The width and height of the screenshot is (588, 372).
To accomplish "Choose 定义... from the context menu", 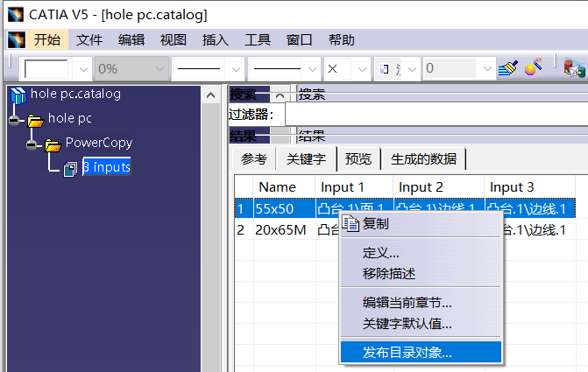I will click(x=421, y=253).
